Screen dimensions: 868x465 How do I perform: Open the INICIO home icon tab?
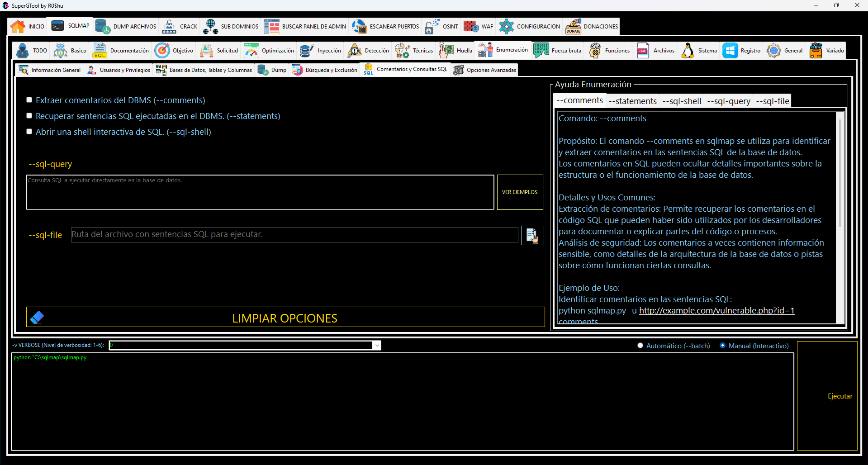click(x=18, y=26)
